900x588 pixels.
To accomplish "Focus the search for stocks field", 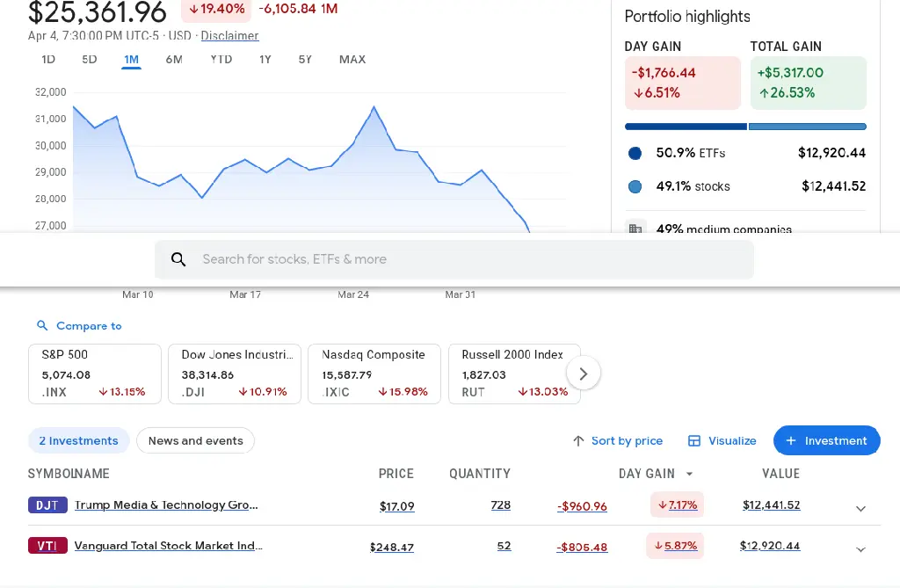I will 454,259.
